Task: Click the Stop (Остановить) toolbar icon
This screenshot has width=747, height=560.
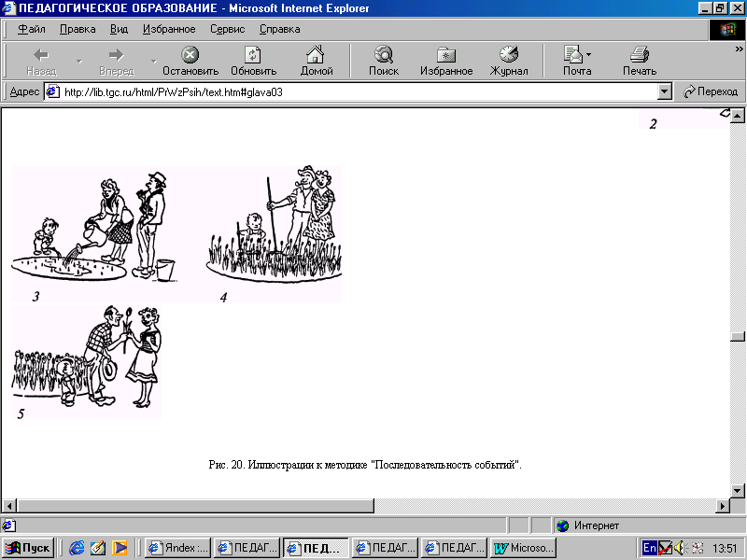Action: [190, 55]
